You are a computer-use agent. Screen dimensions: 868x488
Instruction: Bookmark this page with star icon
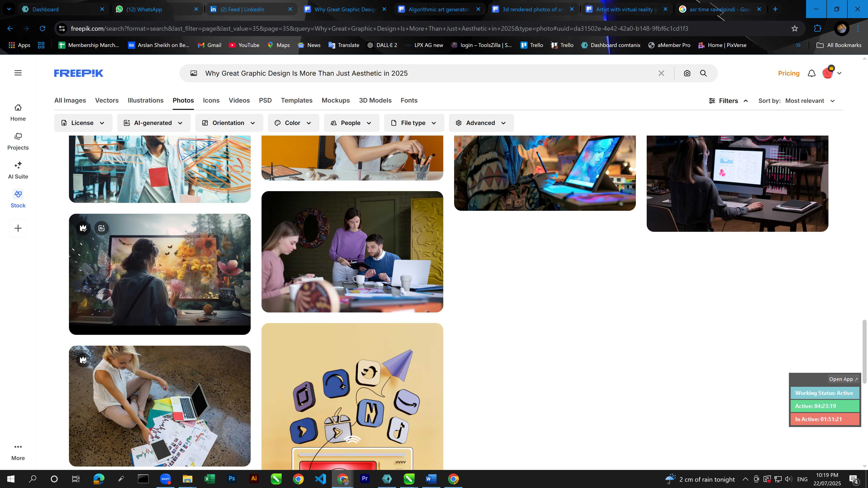click(x=795, y=29)
